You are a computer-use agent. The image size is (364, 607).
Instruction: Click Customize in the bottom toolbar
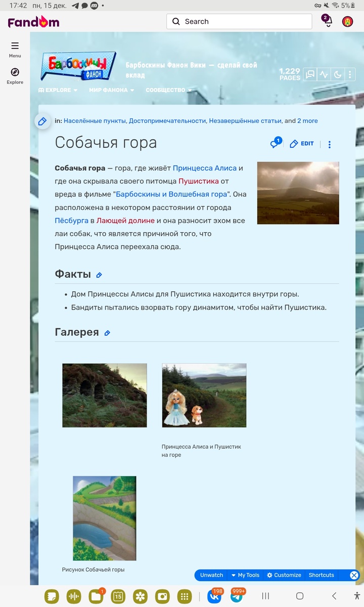(x=284, y=575)
